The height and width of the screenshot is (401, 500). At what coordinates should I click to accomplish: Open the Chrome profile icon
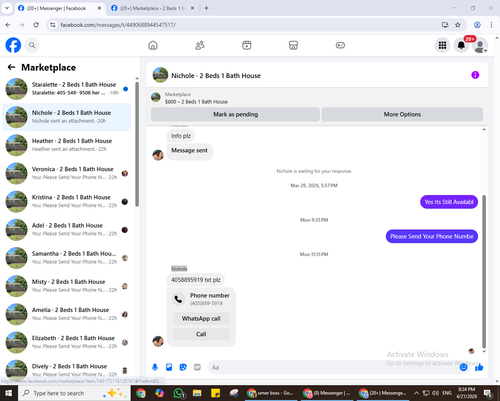(x=477, y=25)
